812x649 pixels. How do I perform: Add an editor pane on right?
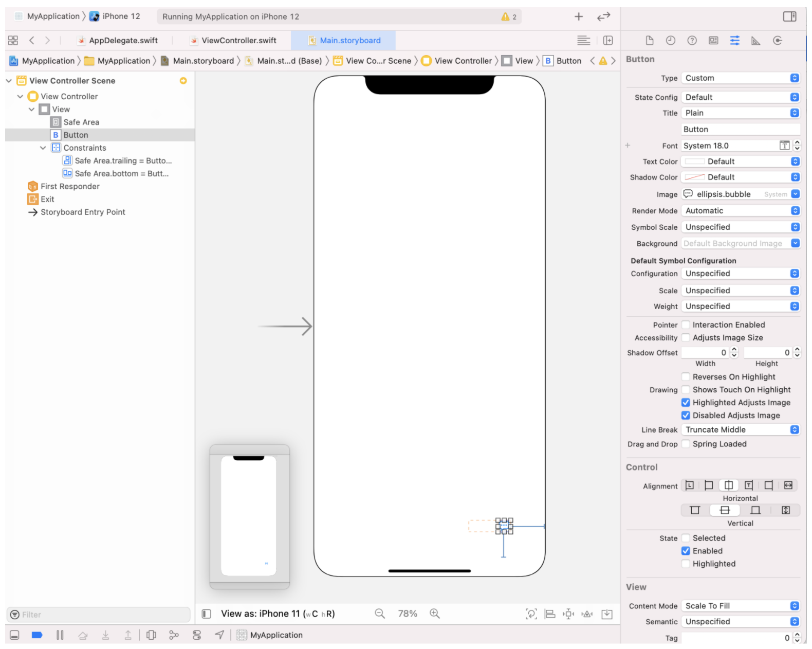click(608, 40)
